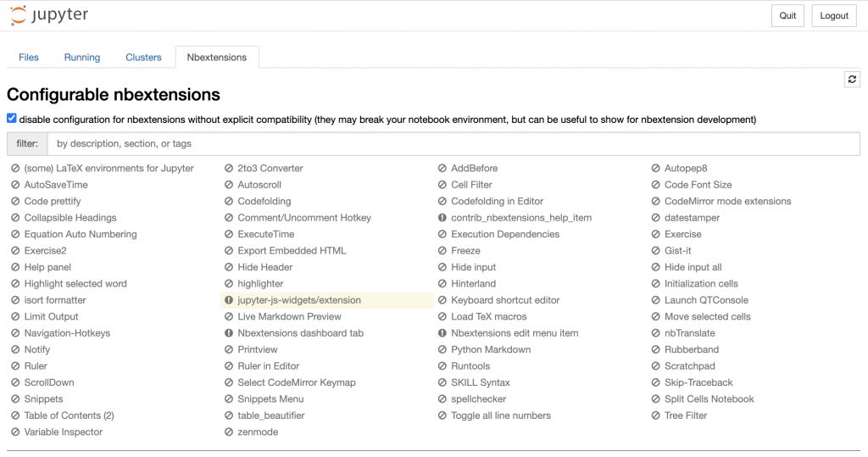Select the Navigation-Hotkeys extension

pos(67,333)
